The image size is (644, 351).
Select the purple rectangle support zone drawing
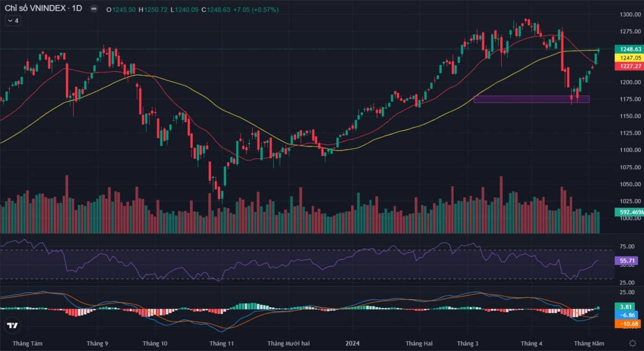(531, 99)
